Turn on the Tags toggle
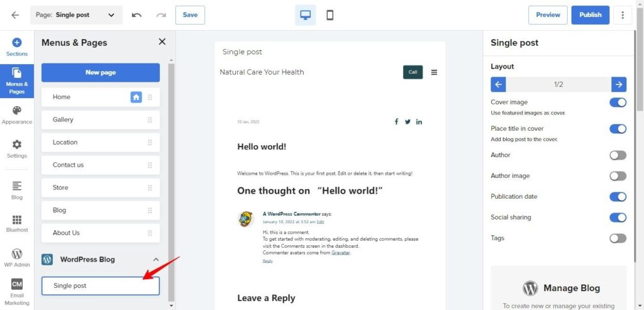 (x=618, y=238)
